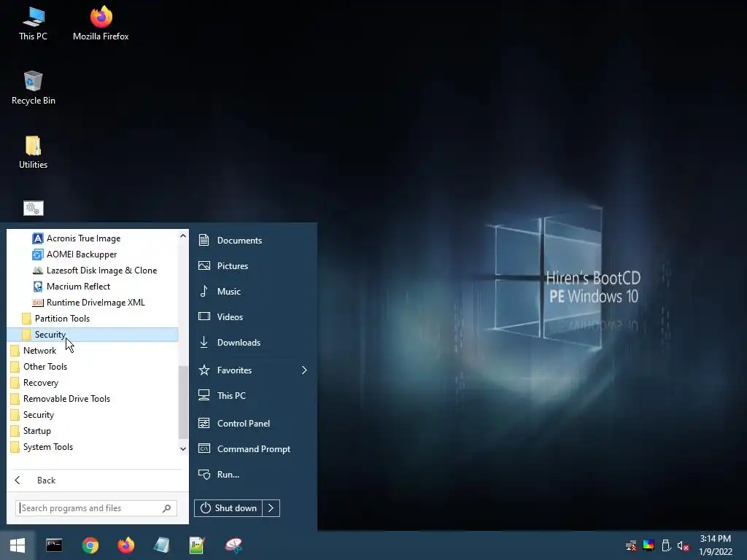Image resolution: width=747 pixels, height=560 pixels.
Task: Open the Recycle Bin desktop icon
Action: [34, 88]
